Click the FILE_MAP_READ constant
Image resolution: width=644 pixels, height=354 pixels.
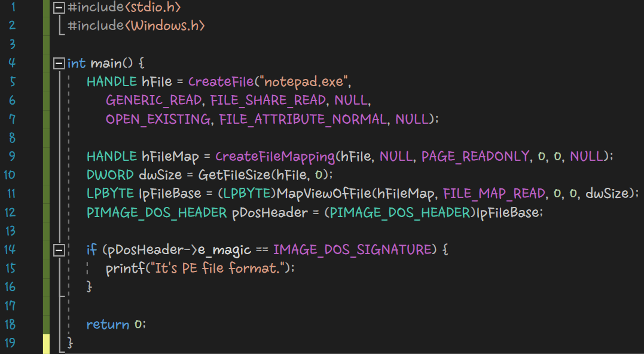click(494, 193)
